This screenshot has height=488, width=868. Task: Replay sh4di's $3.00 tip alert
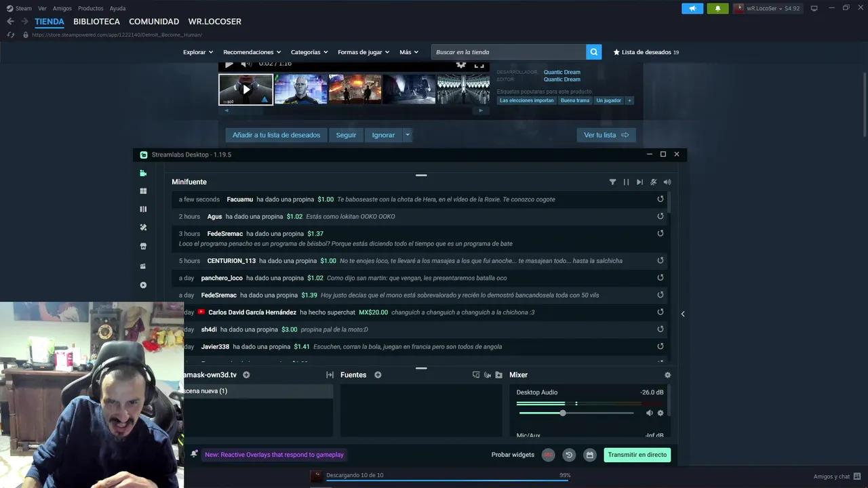point(660,329)
